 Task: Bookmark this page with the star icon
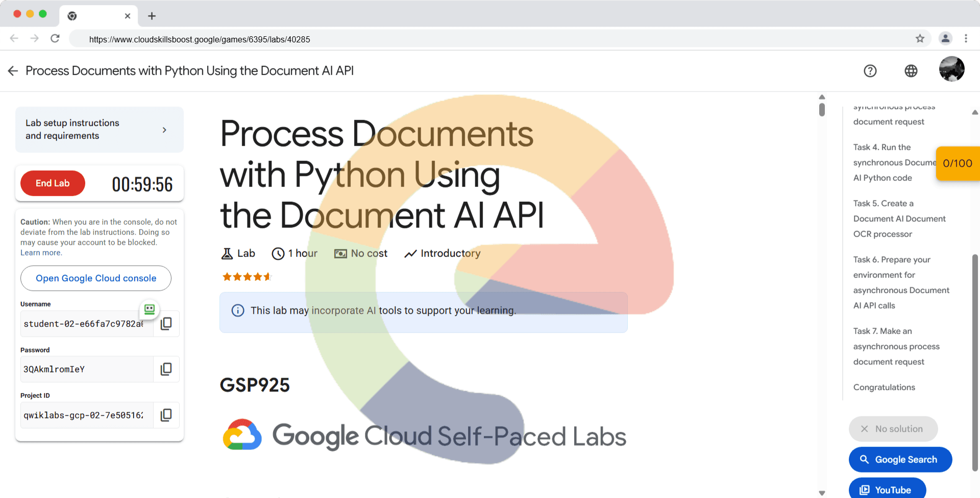click(x=920, y=39)
